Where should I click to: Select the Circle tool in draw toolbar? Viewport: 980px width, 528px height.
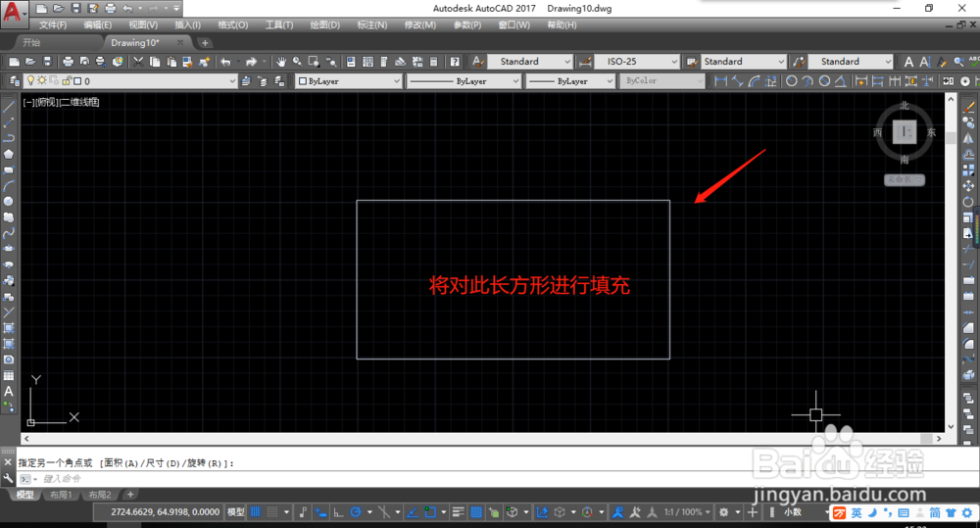[9, 201]
